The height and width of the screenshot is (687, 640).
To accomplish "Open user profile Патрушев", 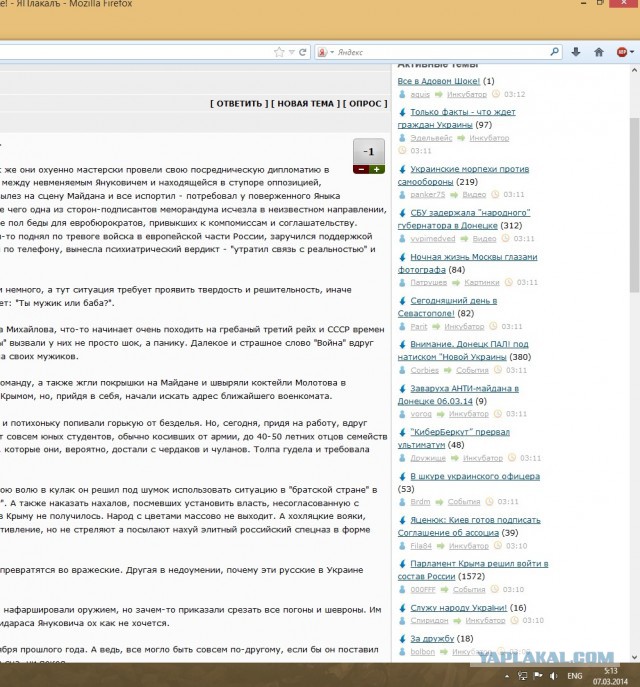I will coord(428,283).
